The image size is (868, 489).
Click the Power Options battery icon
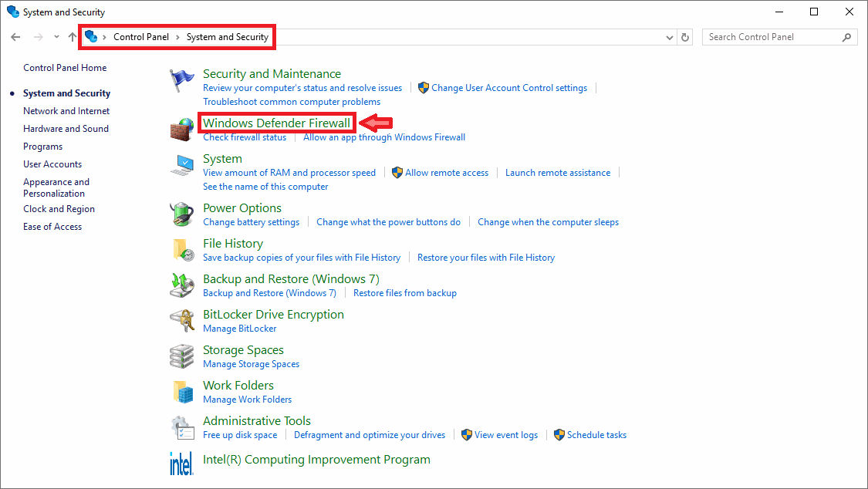click(x=182, y=214)
